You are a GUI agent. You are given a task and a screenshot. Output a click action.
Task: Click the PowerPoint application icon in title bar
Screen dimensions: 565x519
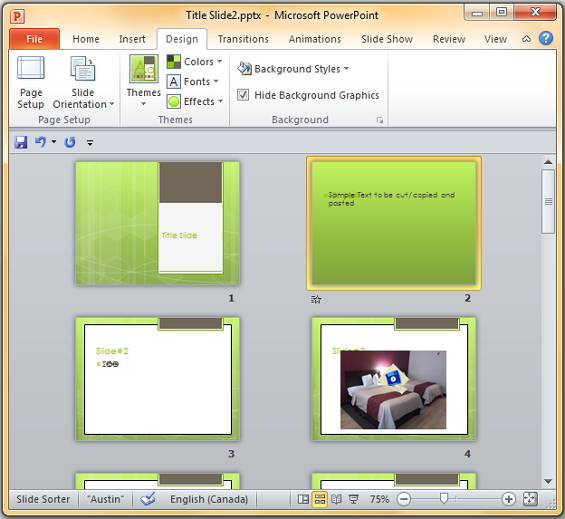point(17,16)
